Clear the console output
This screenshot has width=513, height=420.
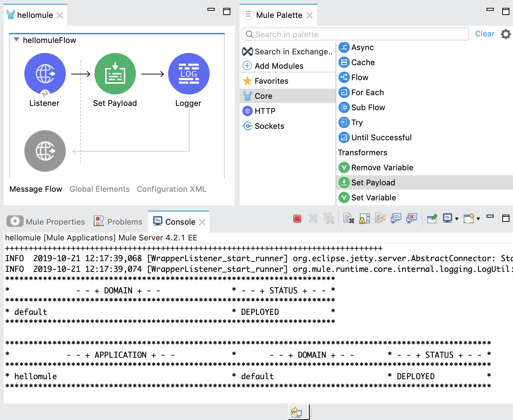point(348,218)
